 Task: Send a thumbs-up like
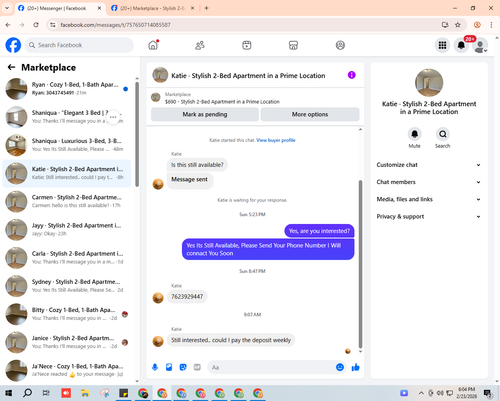click(x=356, y=367)
